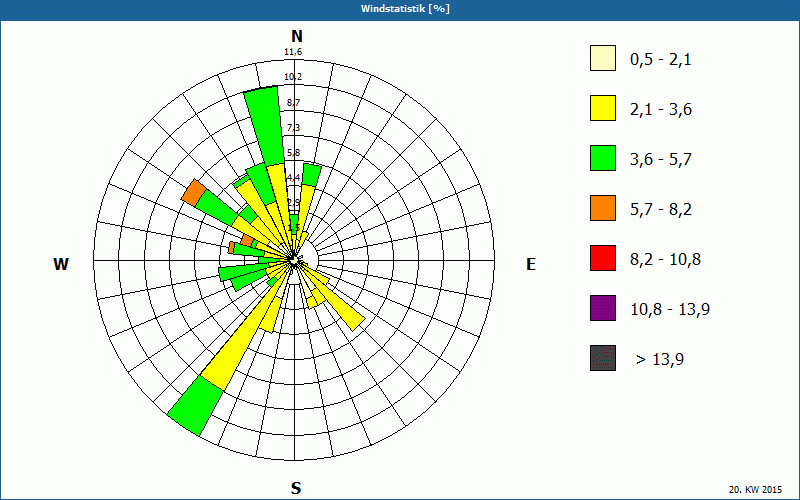Click the 8,2 - 10,8 legend text
The width and height of the screenshot is (800, 500).
665,260
